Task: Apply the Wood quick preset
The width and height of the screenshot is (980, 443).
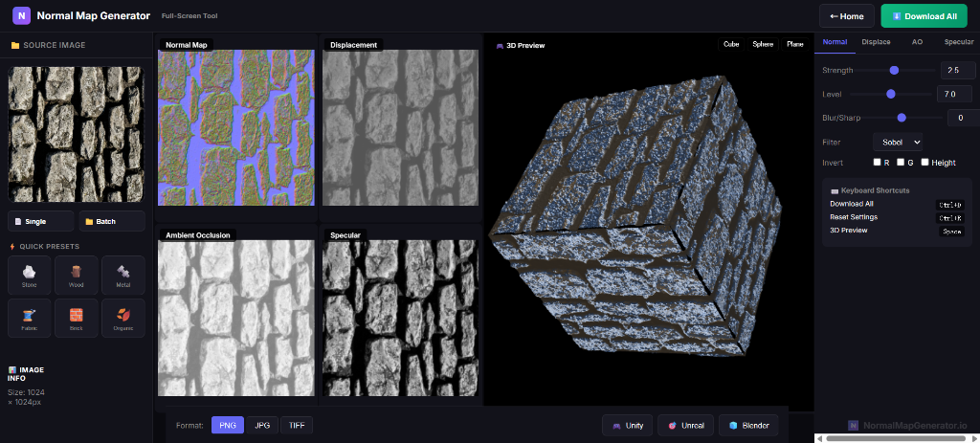Action: (77, 275)
